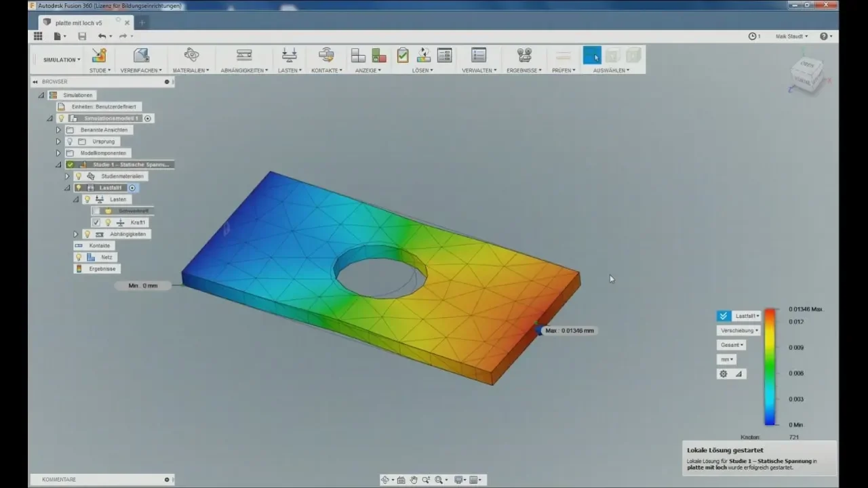Select the Ergebnisse tree item

click(x=96, y=268)
